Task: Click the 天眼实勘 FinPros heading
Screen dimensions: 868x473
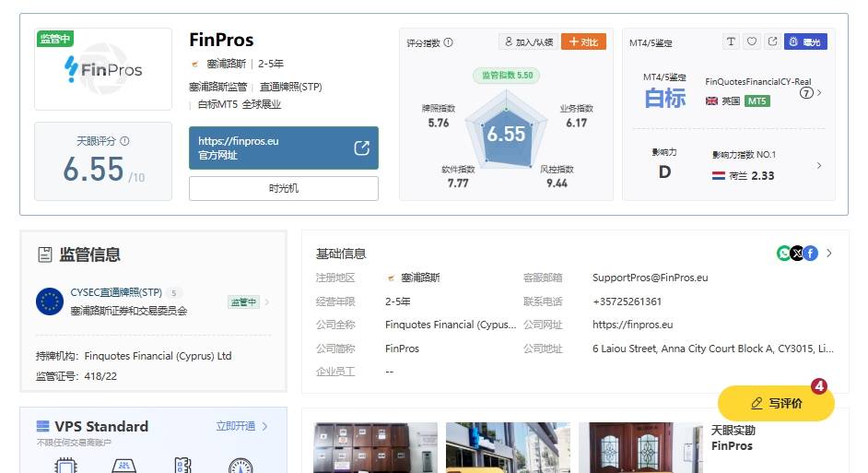Action: (733, 438)
